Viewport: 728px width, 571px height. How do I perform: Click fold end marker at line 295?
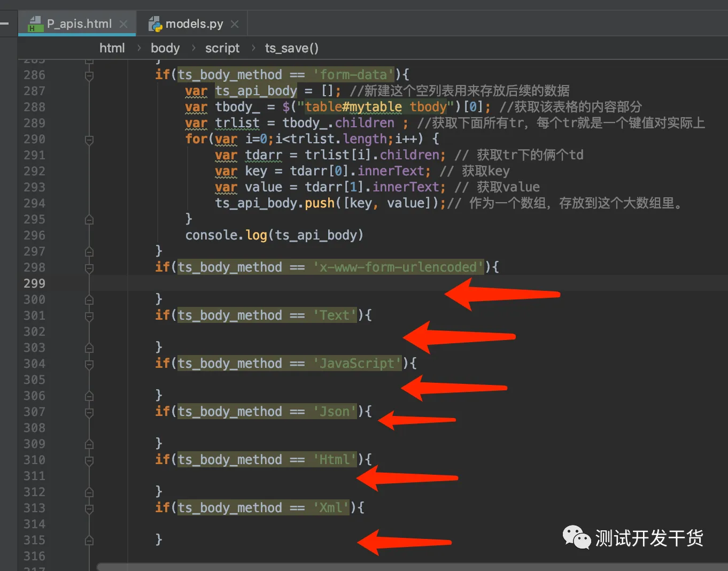click(89, 220)
